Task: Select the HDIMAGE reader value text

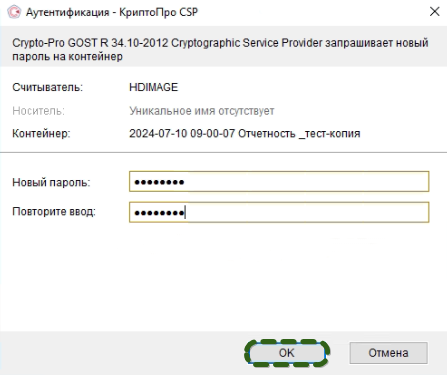Action: [153, 87]
